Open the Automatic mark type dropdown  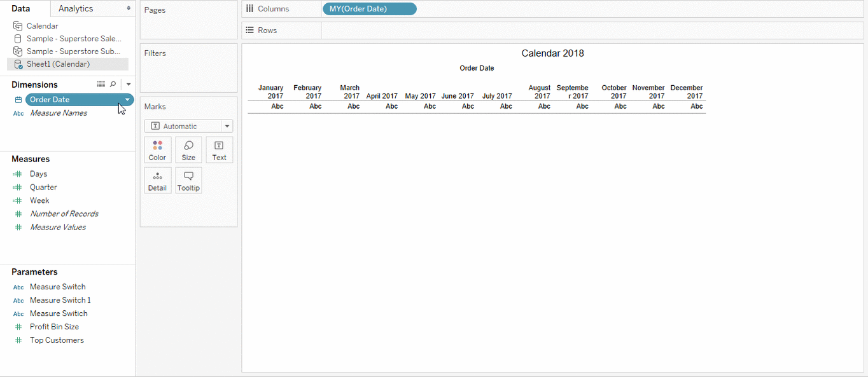click(x=227, y=126)
